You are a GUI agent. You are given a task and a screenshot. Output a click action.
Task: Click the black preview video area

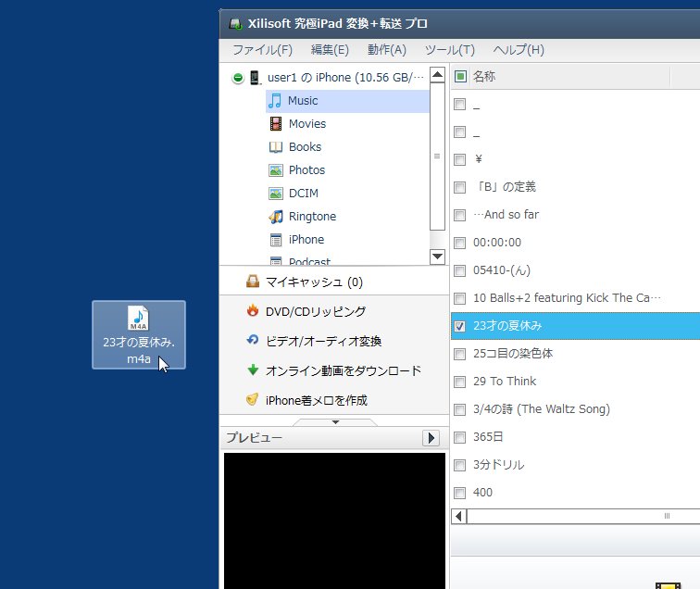coord(335,520)
